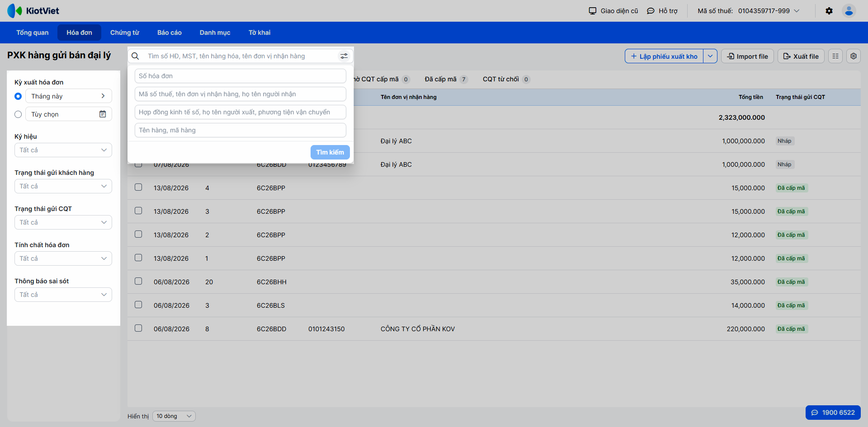The image size is (868, 427).
Task: Check the 6C26BLS row checkbox
Action: 138,305
